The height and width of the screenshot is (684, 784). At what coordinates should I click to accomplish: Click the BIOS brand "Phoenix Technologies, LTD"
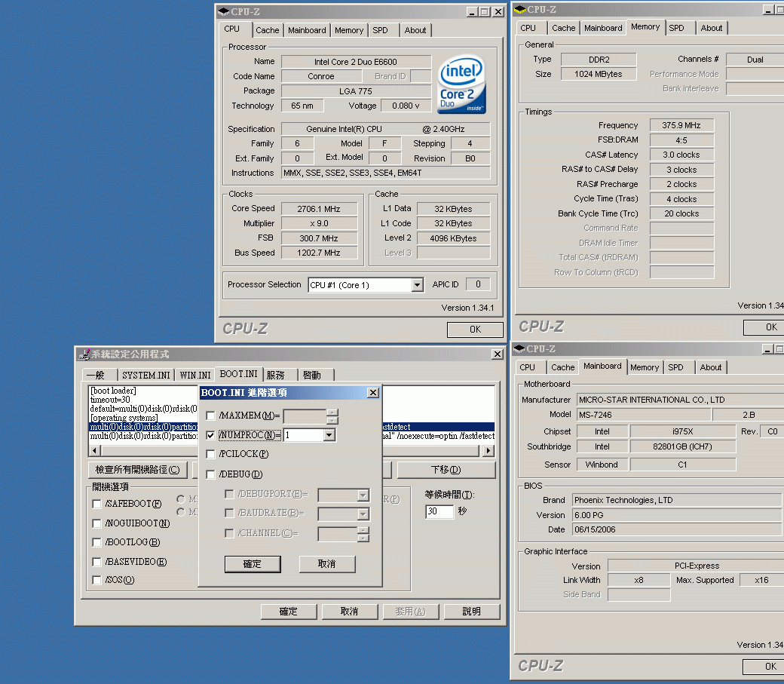click(x=677, y=500)
